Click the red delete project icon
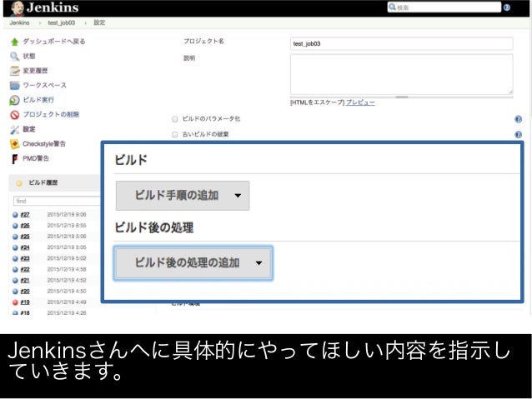Image resolution: width=532 pixels, height=399 pixels. (14, 115)
